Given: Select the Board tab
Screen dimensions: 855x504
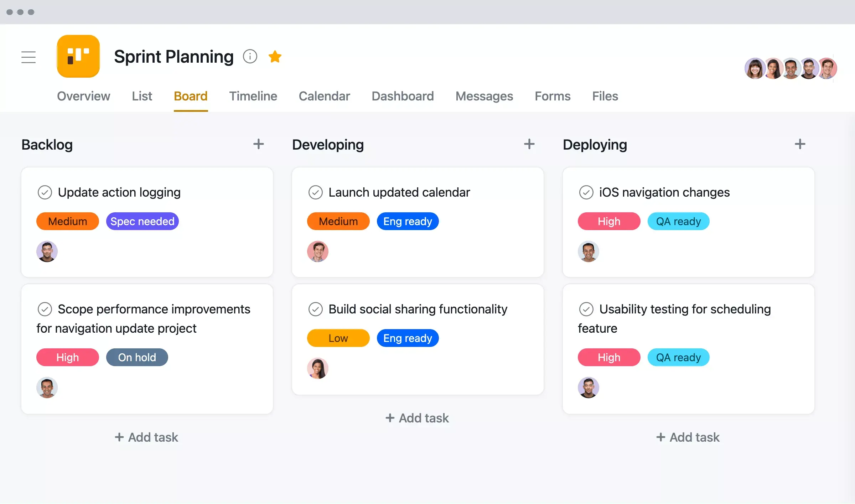Looking at the screenshot, I should 190,95.
